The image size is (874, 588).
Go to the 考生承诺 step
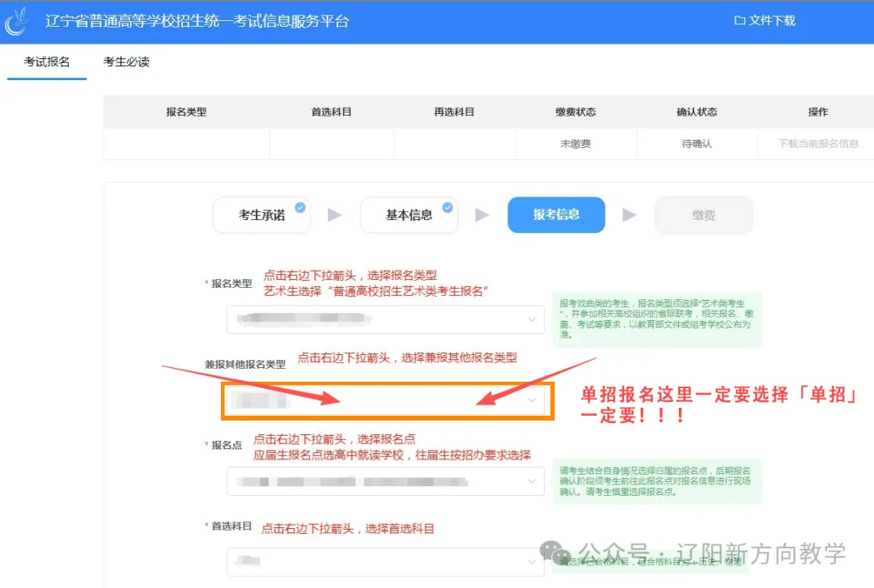pyautogui.click(x=261, y=215)
